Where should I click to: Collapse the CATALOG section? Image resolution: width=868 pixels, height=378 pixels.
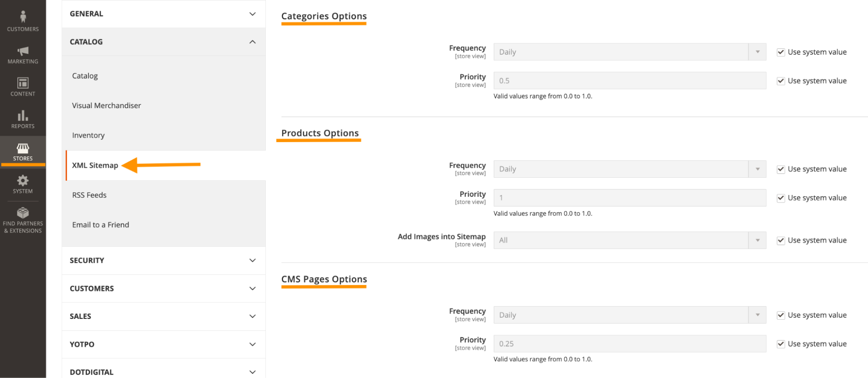click(x=164, y=42)
